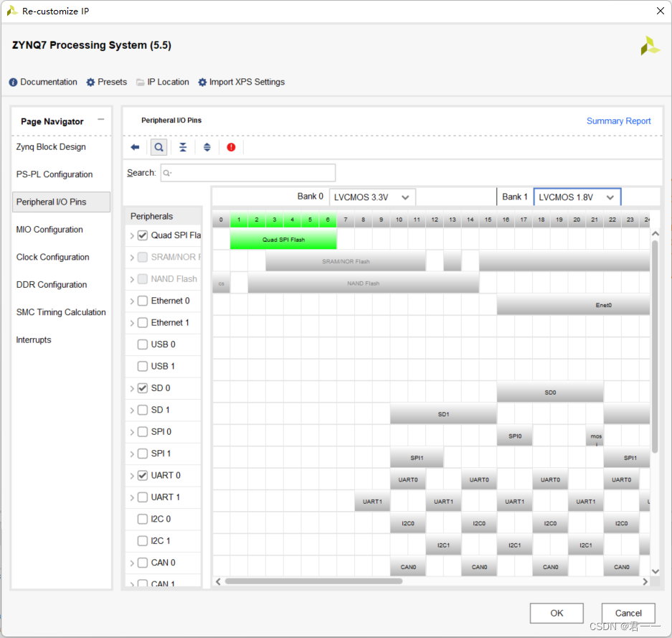
Task: Enable the I2C 0 checkbox
Action: (x=143, y=520)
